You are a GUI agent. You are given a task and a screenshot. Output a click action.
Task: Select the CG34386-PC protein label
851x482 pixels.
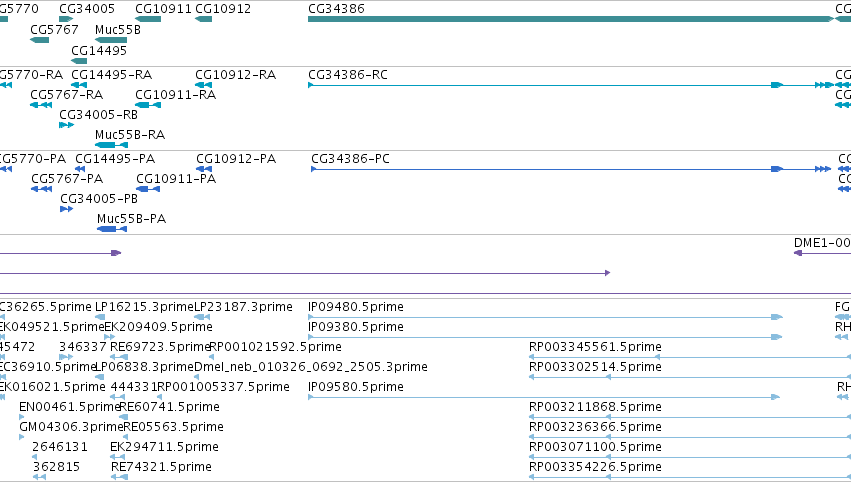click(x=350, y=158)
